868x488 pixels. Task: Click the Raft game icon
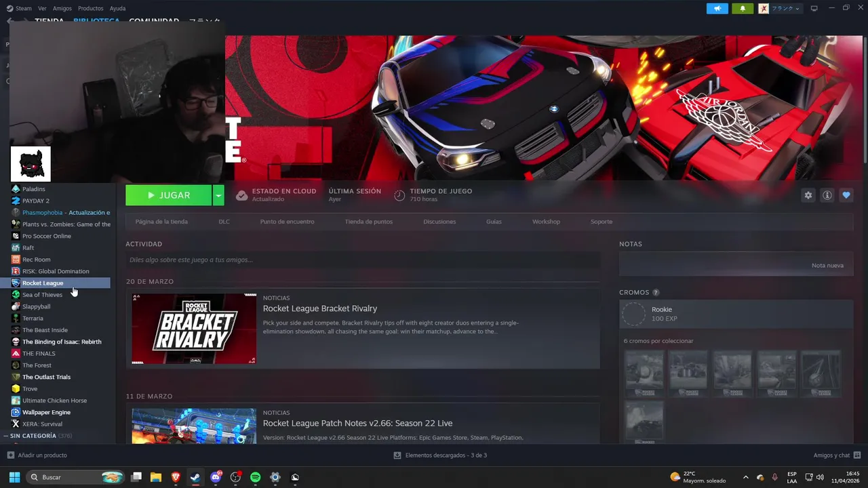(16, 247)
